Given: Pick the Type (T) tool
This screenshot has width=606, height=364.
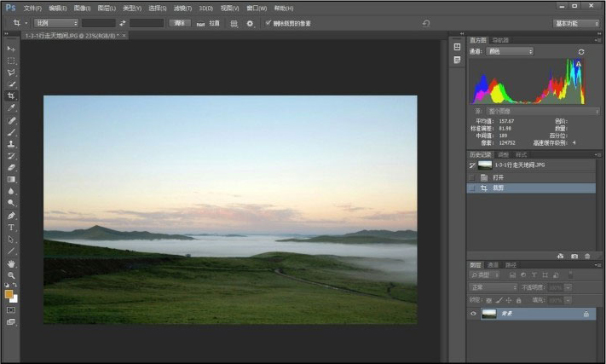Looking at the screenshot, I should coord(12,228).
